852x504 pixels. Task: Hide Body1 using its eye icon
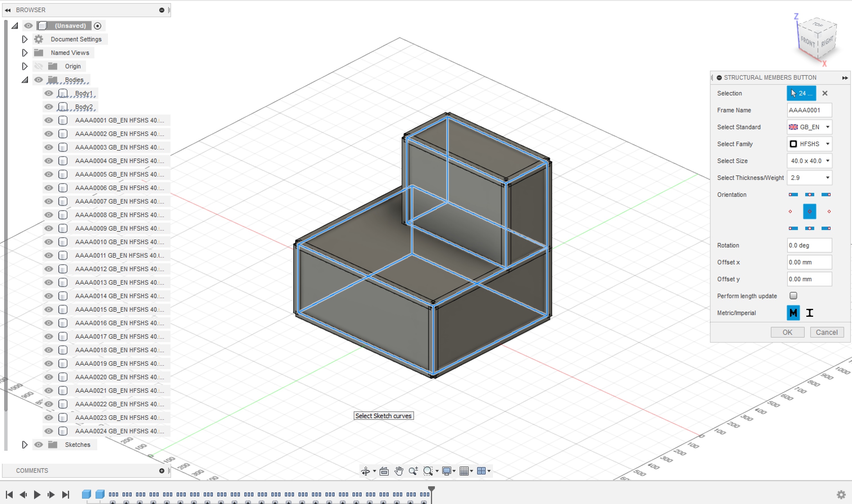(49, 93)
